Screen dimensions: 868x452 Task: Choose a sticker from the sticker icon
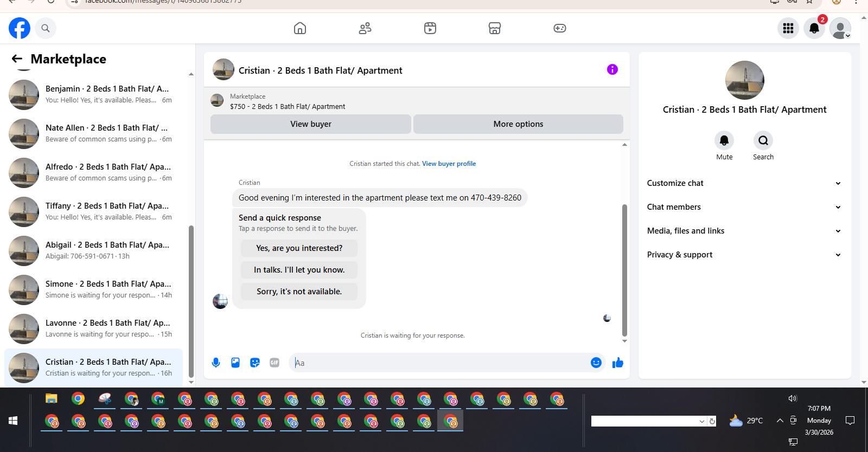(x=255, y=363)
